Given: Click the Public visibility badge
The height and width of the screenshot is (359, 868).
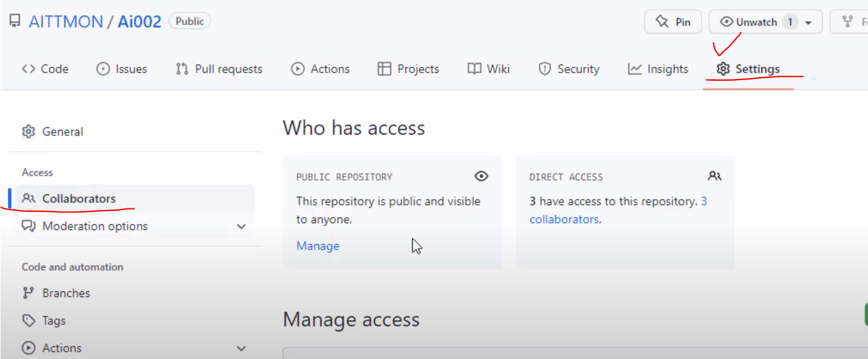Looking at the screenshot, I should pos(190,21).
